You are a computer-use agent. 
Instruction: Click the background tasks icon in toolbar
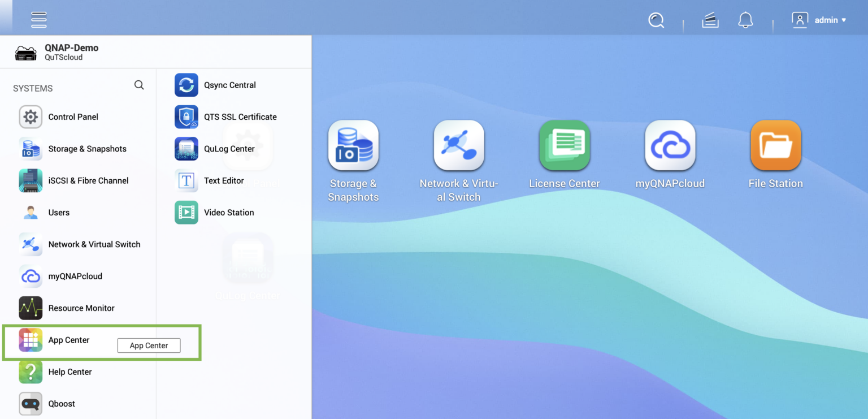pos(710,20)
